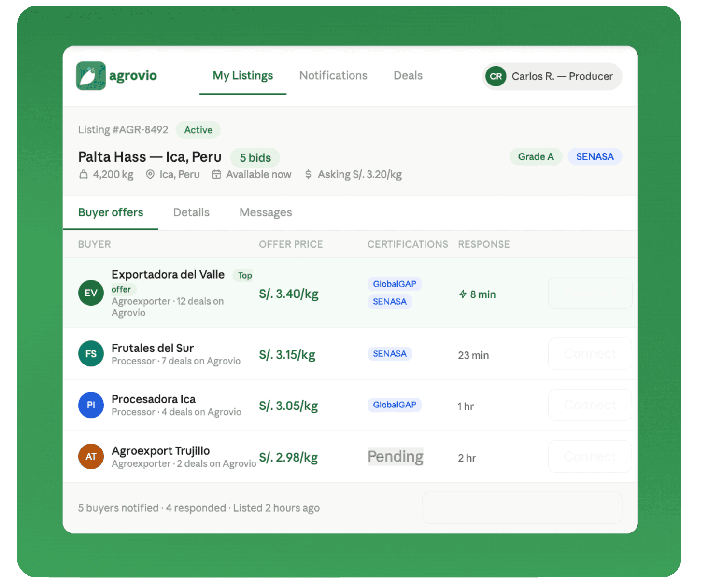Click Pending status for Agroexport Trujillo
This screenshot has width=708, height=588.
(396, 457)
